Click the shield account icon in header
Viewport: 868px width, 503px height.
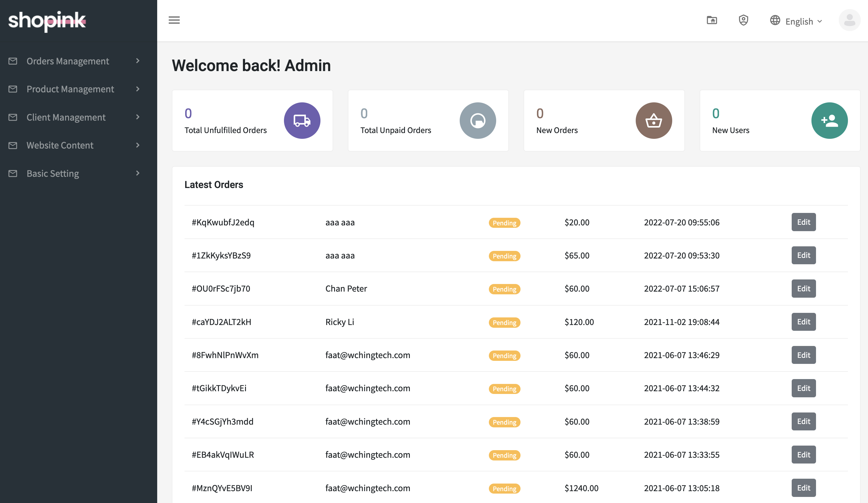pos(744,20)
